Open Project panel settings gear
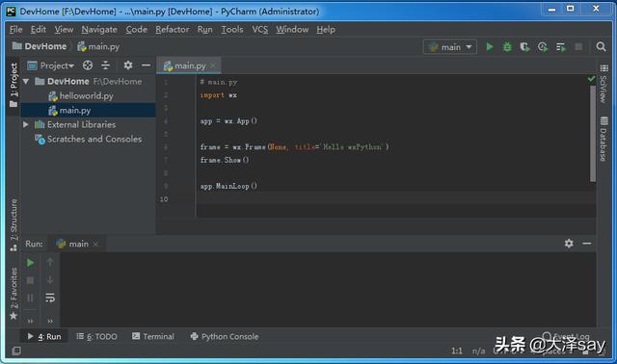Viewport: 617px width, 364px height. pyautogui.click(x=128, y=65)
